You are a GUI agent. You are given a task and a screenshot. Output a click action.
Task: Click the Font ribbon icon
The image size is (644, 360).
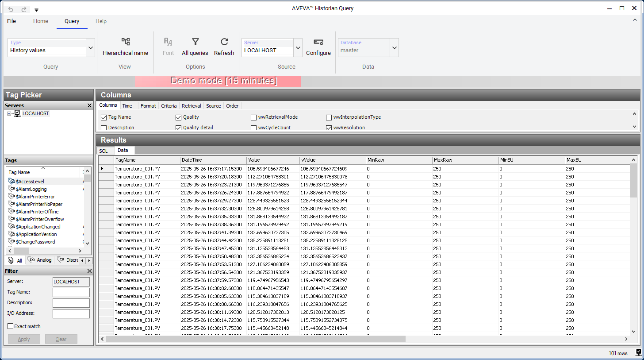pos(168,42)
